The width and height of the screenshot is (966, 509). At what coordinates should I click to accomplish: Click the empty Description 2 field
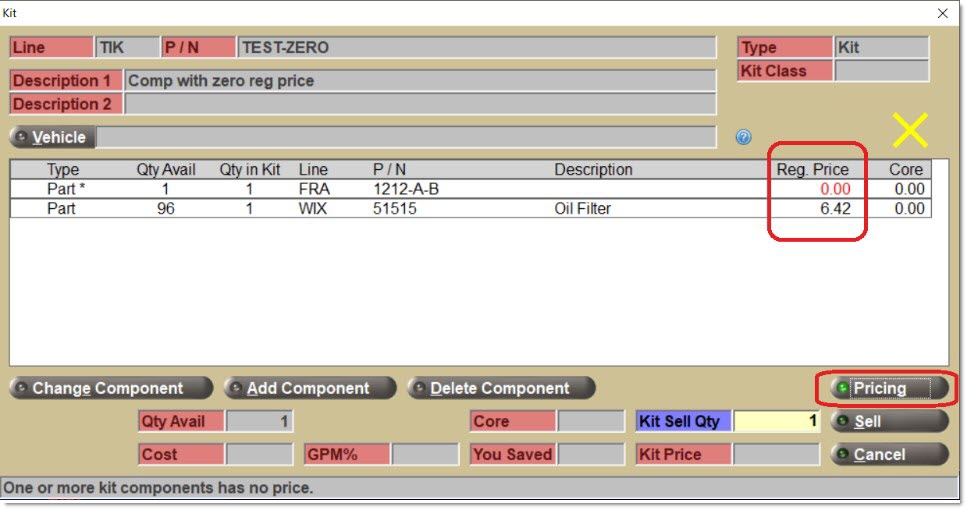click(x=420, y=104)
